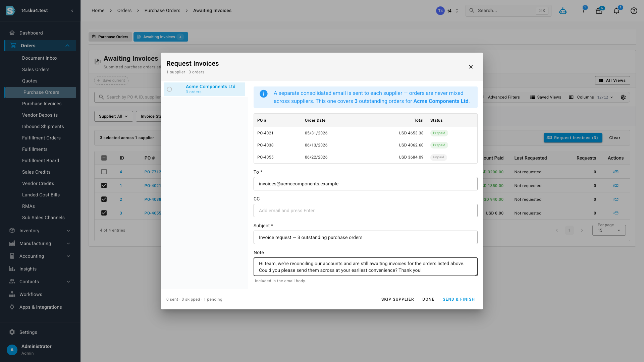Click Clear selection button

615,138
